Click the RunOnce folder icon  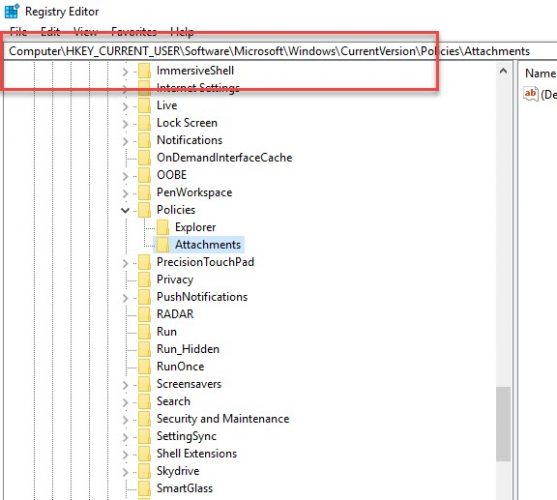[144, 366]
